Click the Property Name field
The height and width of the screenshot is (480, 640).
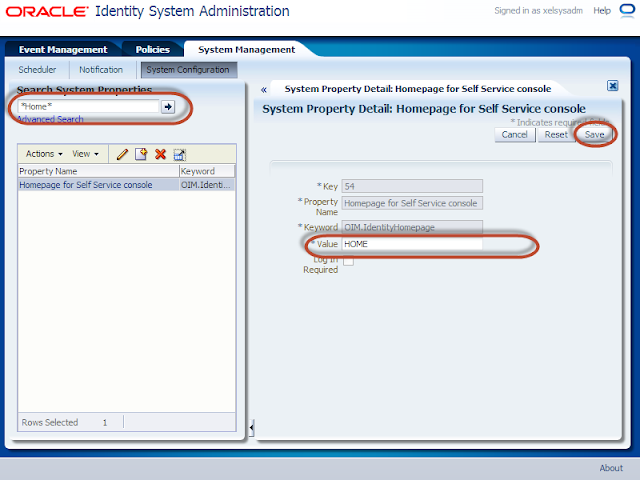[x=412, y=203]
